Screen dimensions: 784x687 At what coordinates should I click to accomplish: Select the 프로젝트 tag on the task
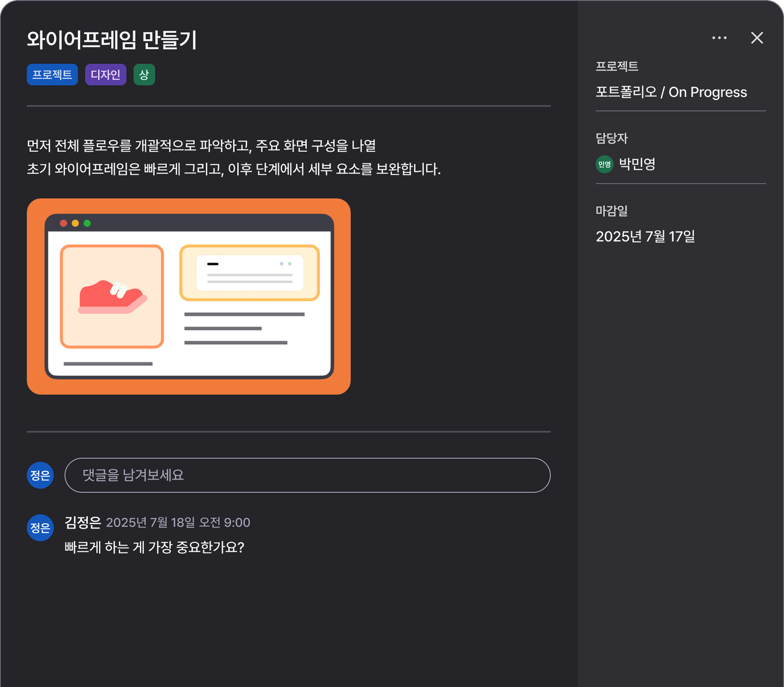click(52, 74)
